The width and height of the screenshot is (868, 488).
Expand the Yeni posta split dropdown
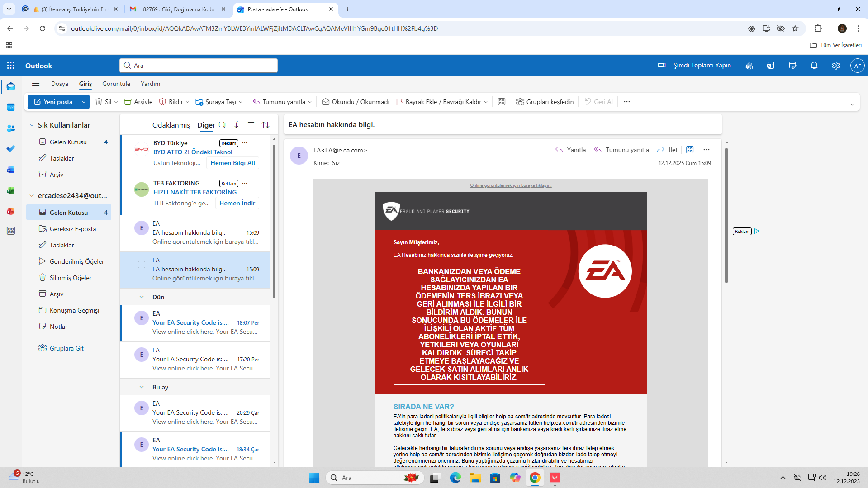click(x=84, y=102)
